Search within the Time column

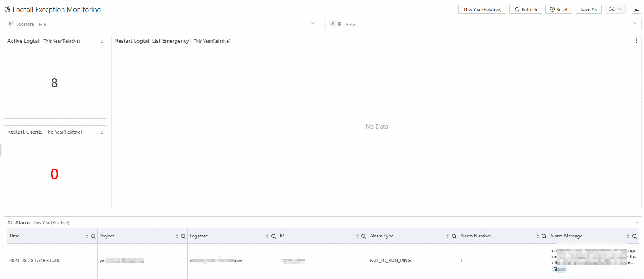(93, 236)
